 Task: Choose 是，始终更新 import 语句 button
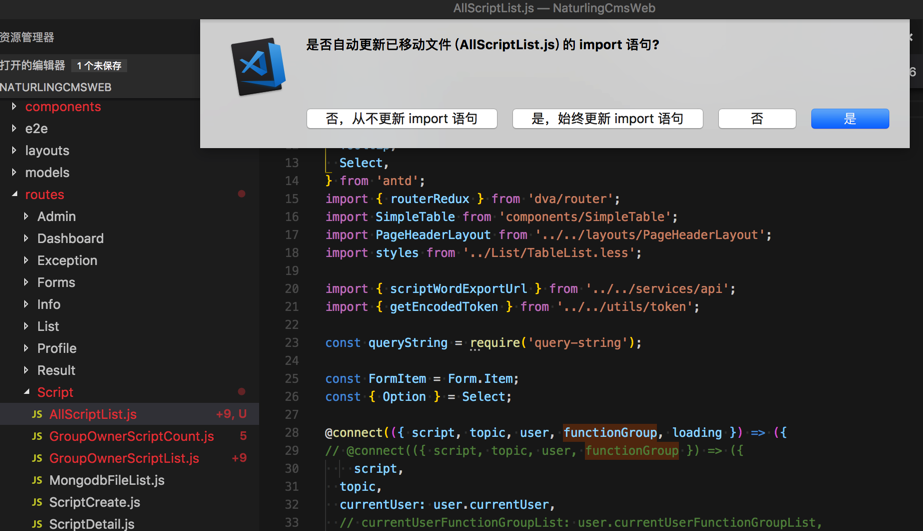coord(607,118)
